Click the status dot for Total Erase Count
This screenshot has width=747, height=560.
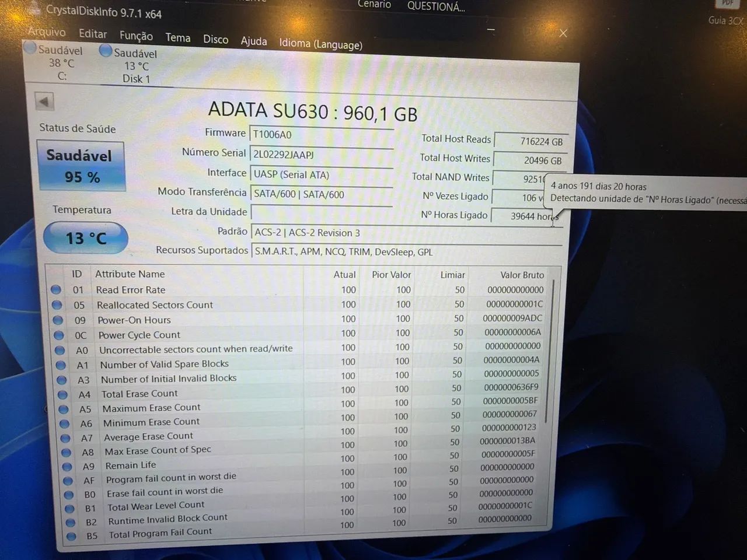click(63, 394)
